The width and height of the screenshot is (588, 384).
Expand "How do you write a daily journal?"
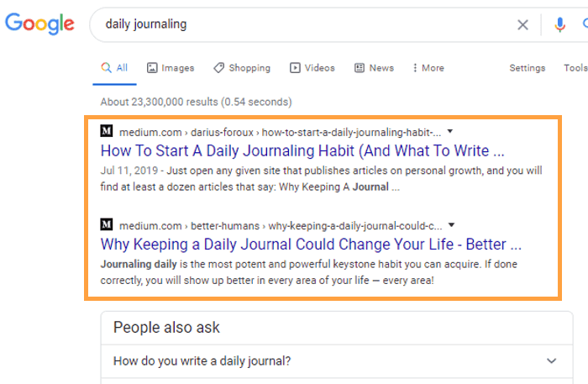334,361
